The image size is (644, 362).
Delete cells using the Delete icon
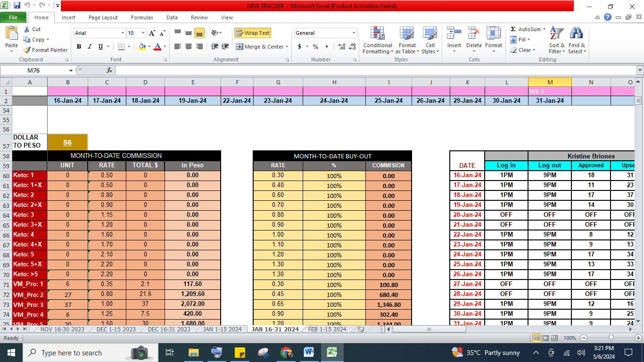click(x=474, y=33)
